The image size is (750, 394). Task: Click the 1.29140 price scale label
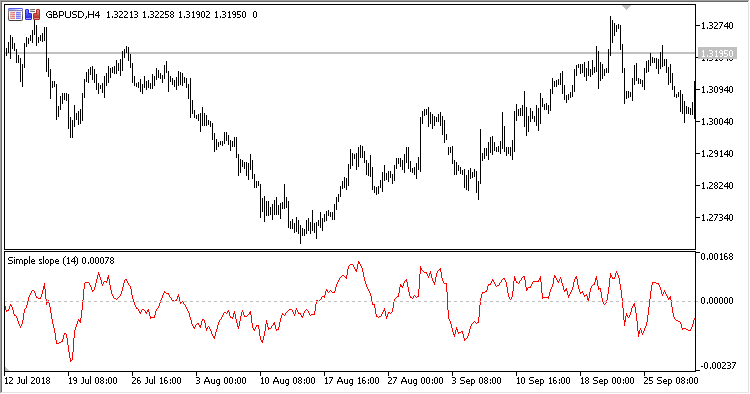pos(717,153)
